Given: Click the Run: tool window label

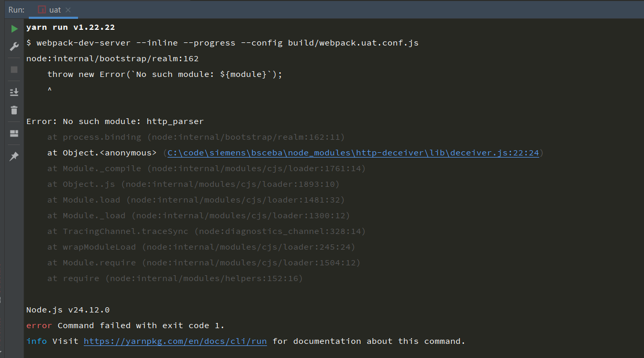Looking at the screenshot, I should [x=16, y=10].
